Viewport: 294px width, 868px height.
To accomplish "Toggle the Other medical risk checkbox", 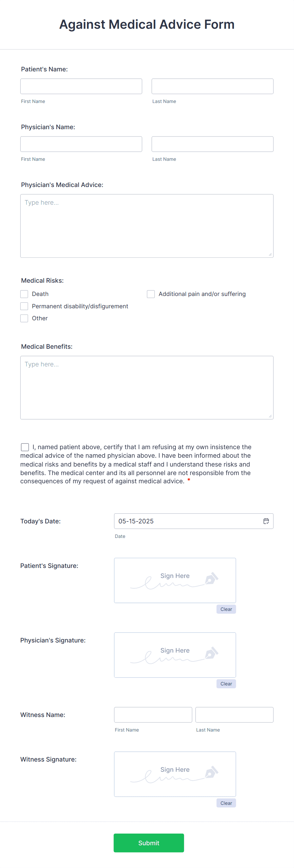I will [24, 318].
